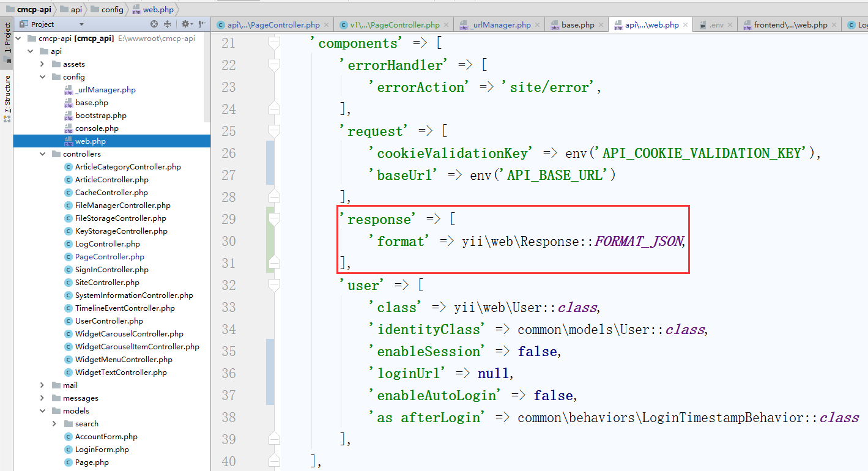
Task: Click the Scroll from Source target icon
Action: 154,24
